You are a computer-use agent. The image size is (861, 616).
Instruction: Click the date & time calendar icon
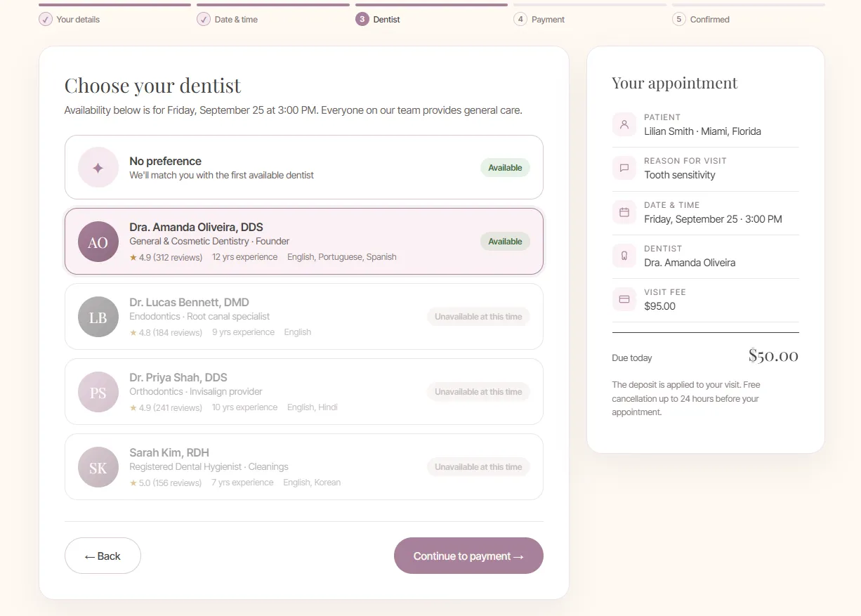(624, 212)
